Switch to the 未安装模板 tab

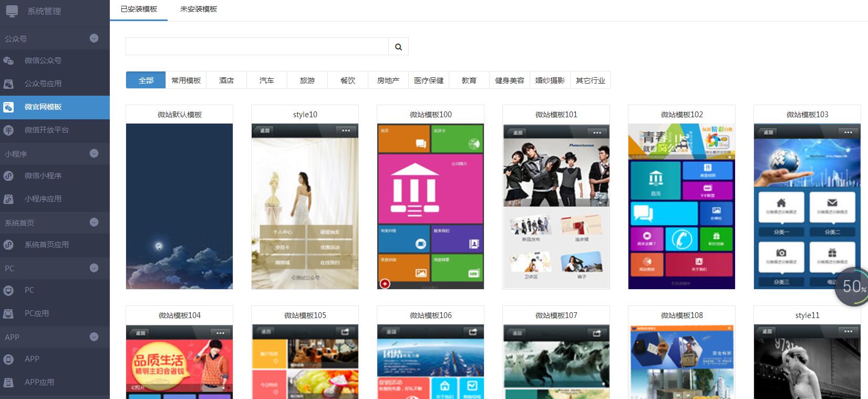coord(199,9)
